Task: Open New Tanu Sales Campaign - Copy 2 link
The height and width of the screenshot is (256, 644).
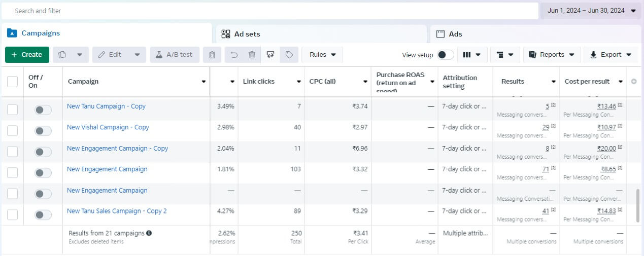Action: (x=117, y=211)
